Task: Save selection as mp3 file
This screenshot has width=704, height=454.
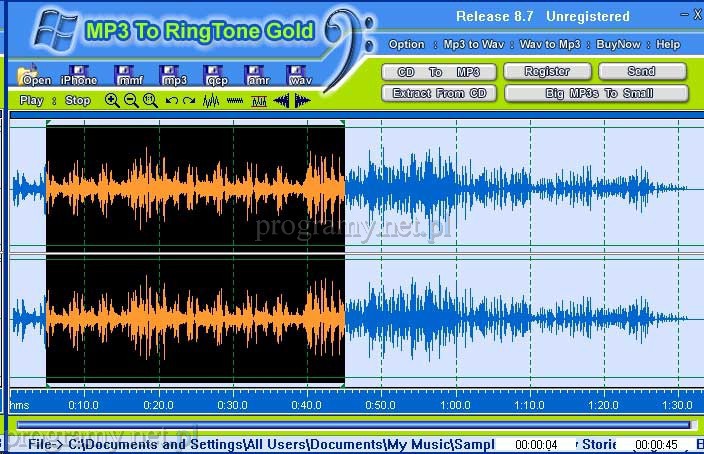Action: coord(174,75)
